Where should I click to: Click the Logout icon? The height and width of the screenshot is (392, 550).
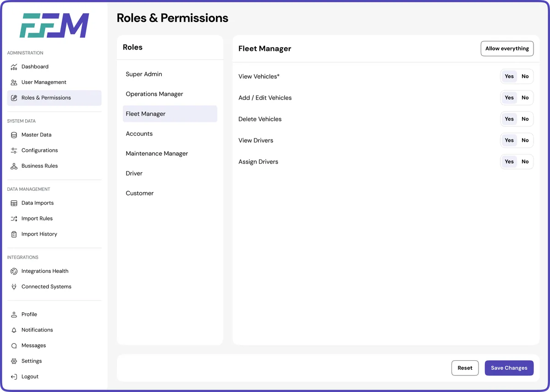(x=13, y=376)
